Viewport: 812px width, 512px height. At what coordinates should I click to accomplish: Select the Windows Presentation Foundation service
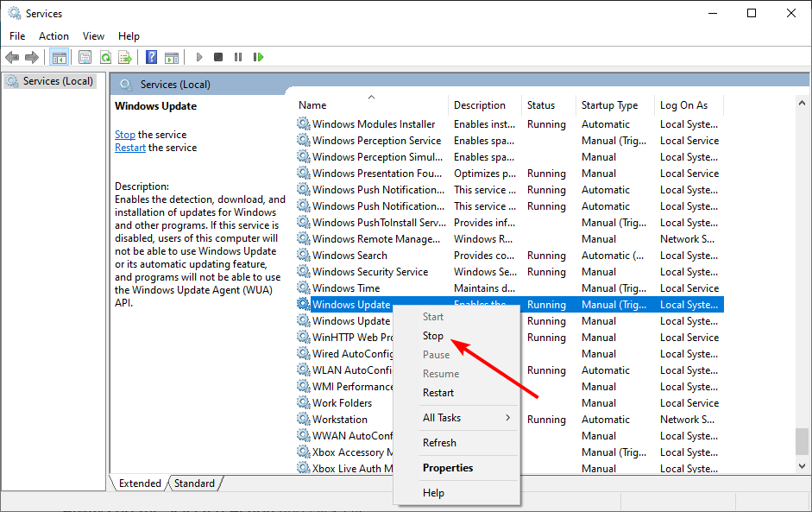pos(377,173)
